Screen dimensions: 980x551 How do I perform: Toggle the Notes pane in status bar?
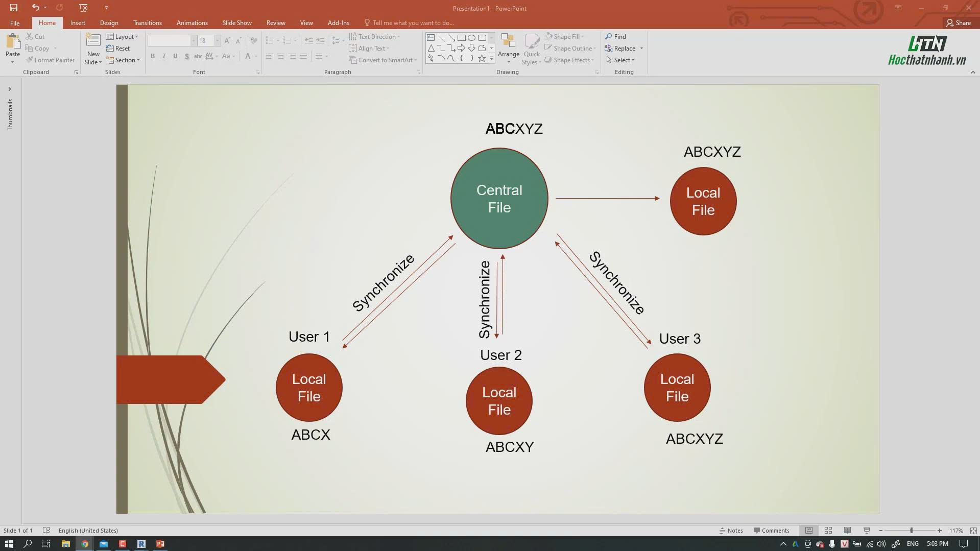pyautogui.click(x=731, y=531)
